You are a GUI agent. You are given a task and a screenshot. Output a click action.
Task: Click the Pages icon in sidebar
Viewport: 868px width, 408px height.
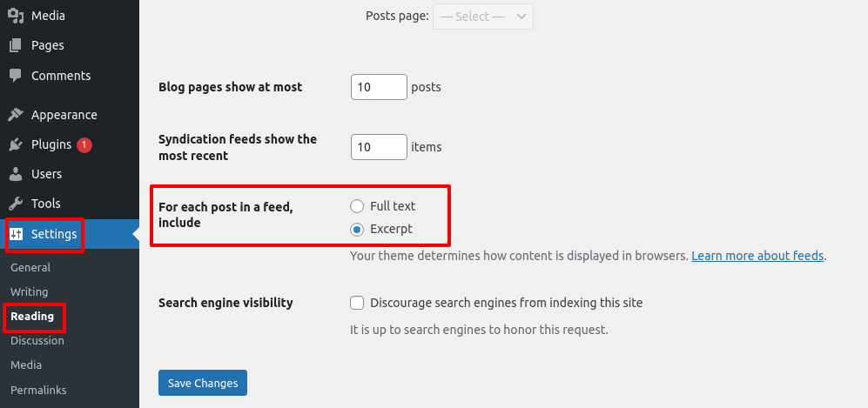pos(16,45)
